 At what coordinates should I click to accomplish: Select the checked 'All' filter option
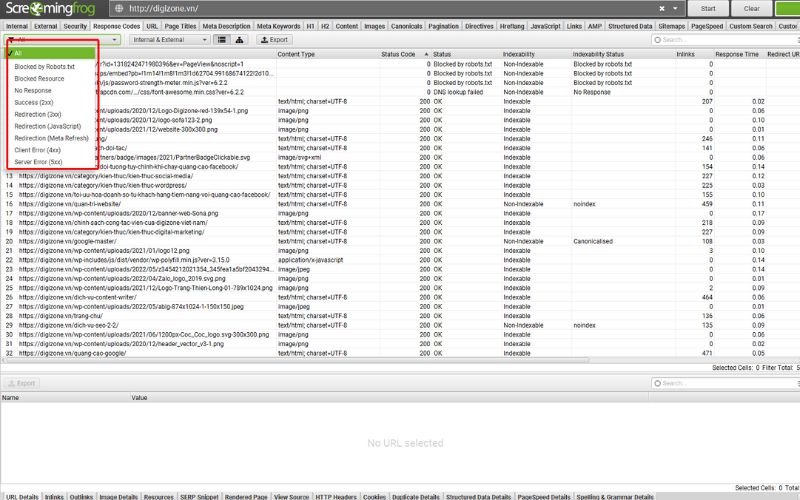[51, 53]
